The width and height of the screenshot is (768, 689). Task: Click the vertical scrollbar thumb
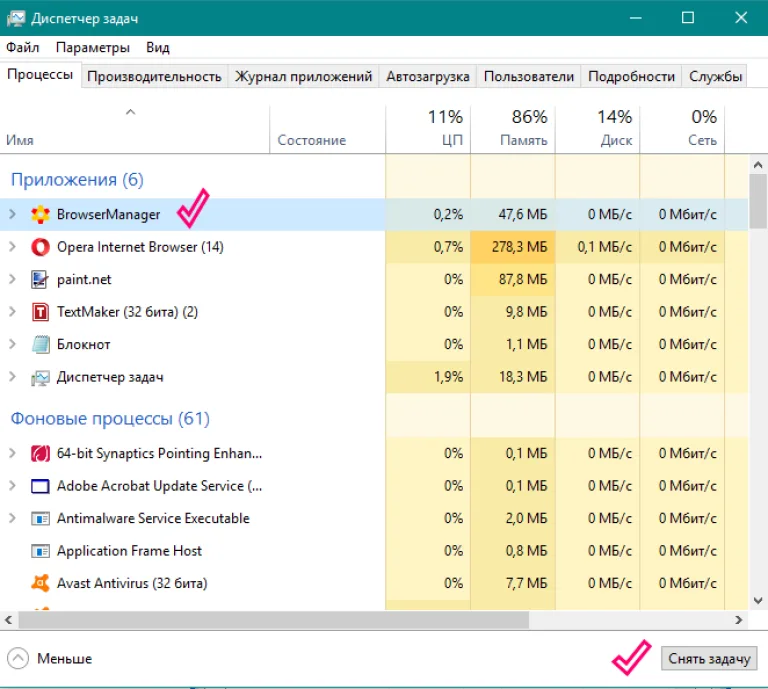point(758,202)
